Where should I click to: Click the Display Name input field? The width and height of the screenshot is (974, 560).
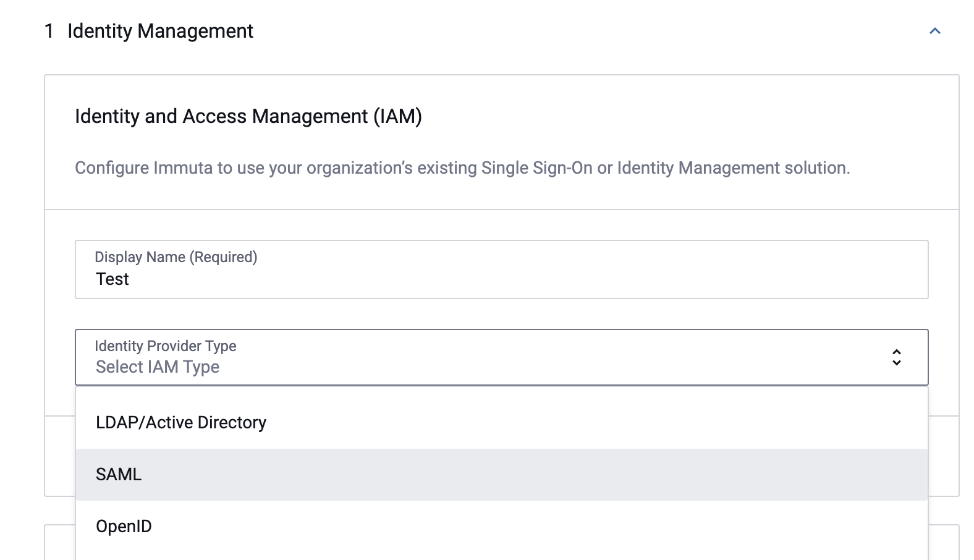pos(501,269)
